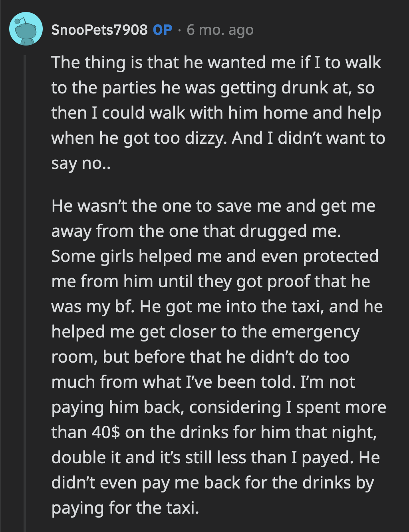Click the blue OP badge
409x532 pixels.
161,30
